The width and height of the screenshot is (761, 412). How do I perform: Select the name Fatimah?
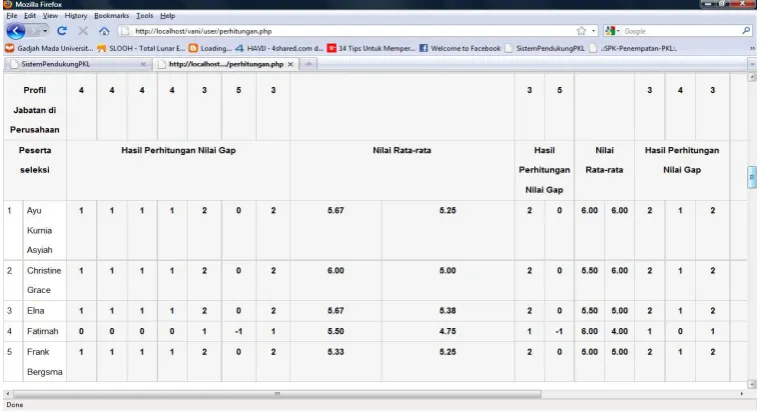pos(43,331)
